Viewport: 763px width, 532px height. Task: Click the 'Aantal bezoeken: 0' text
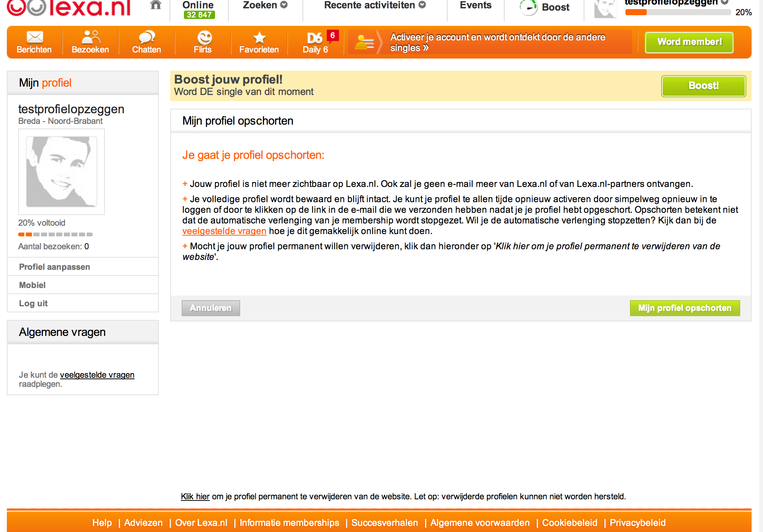54,246
